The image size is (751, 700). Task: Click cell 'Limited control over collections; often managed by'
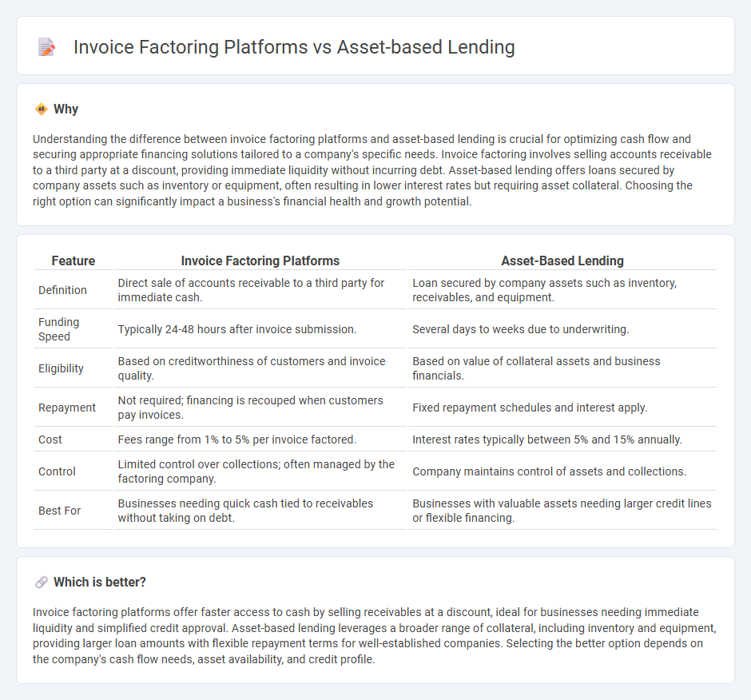point(260,471)
